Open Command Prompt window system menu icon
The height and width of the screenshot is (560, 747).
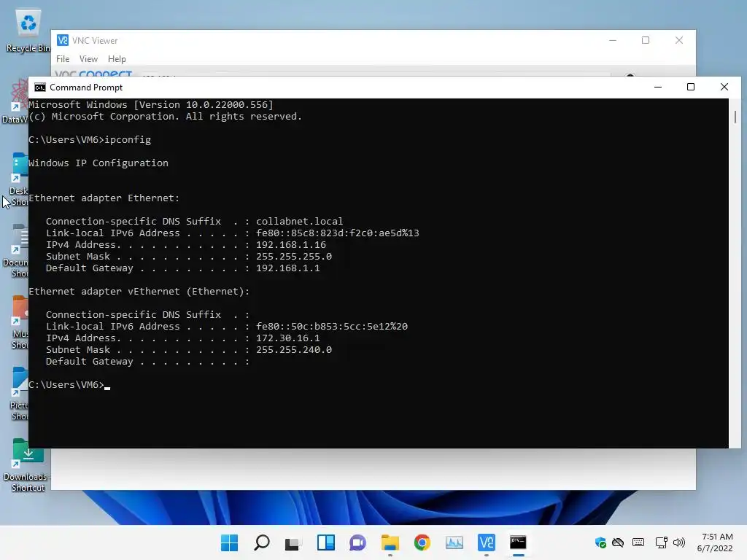point(40,87)
